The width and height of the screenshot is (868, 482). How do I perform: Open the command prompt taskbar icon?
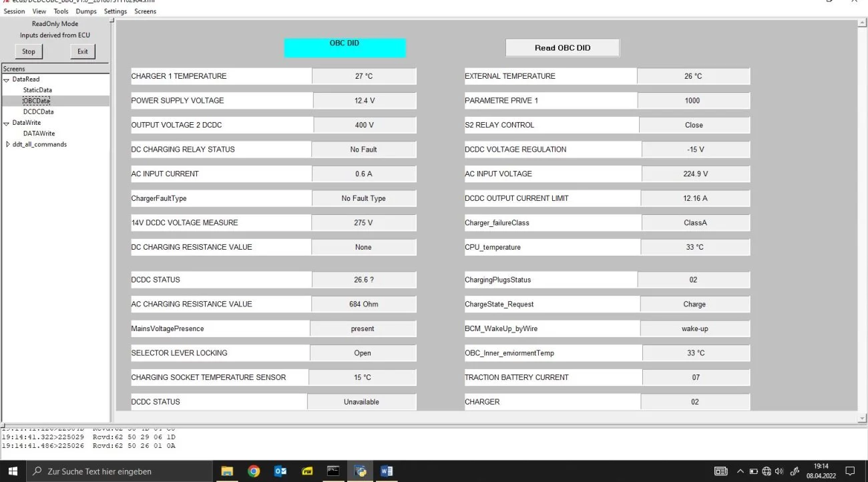pos(333,471)
